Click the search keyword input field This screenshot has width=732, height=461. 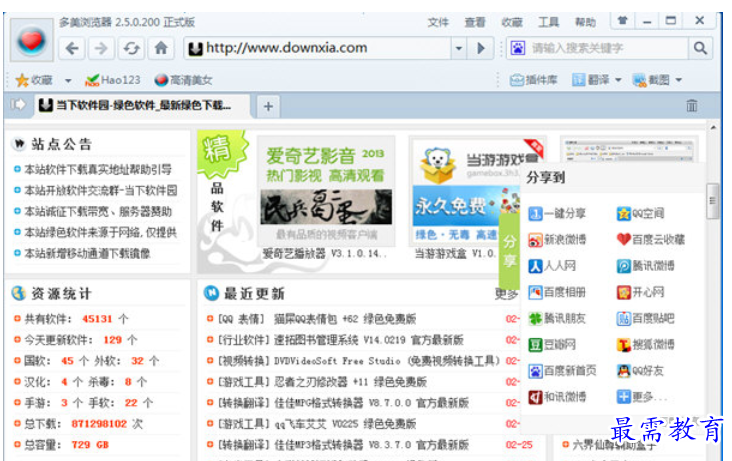(x=607, y=48)
